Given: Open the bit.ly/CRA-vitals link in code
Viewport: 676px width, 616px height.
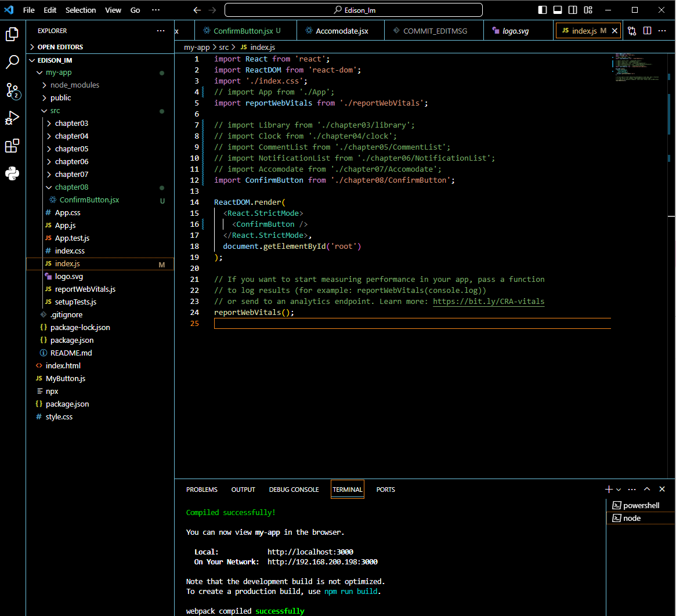Looking at the screenshot, I should (x=489, y=302).
